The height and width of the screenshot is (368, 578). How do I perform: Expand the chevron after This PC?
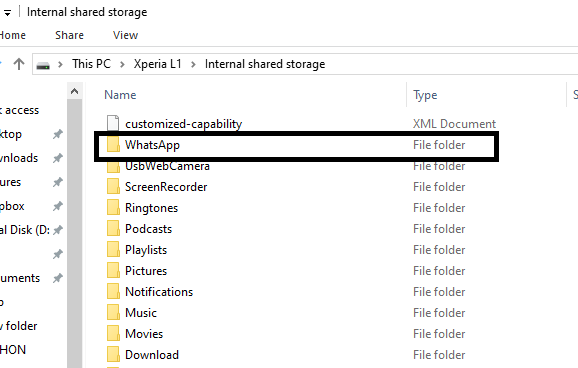122,65
